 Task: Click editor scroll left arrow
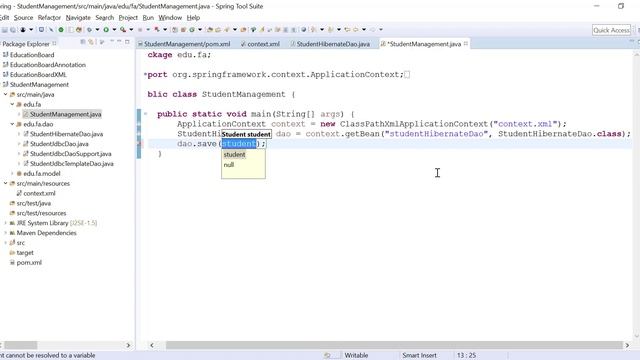152,345
